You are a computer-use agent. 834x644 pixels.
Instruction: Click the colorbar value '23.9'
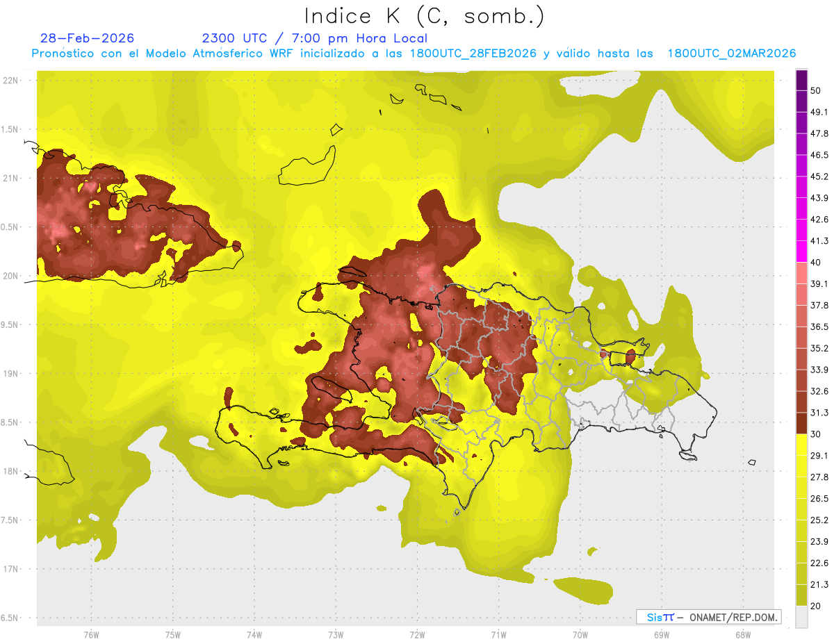click(x=819, y=541)
